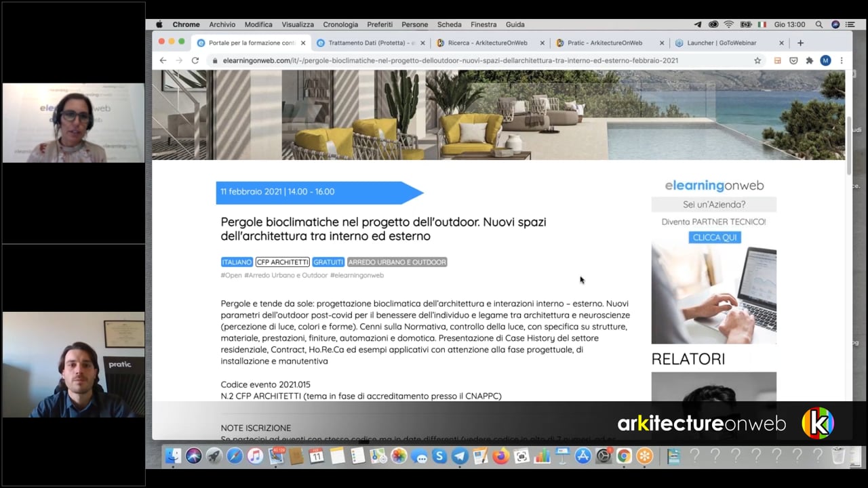Click the elearningonweb sidebar logo
Screen dimensions: 868x488
(x=714, y=185)
